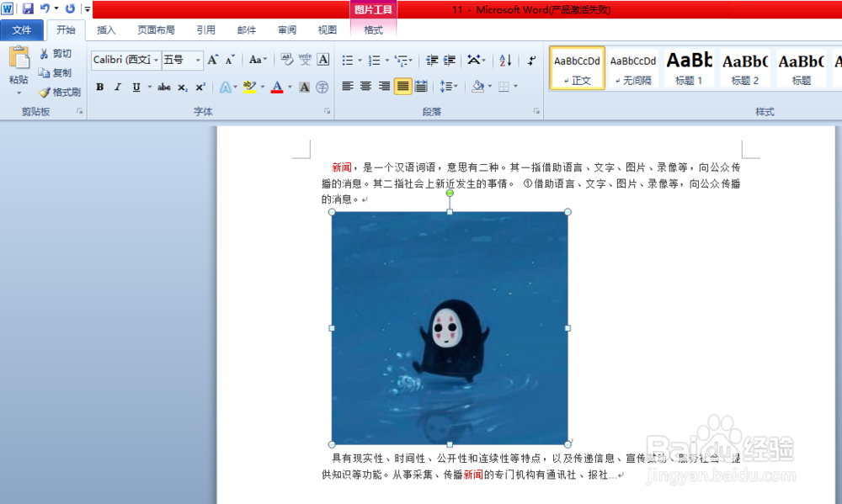Image resolution: width=842 pixels, height=504 pixels.
Task: Toggle Italic formatting
Action: pyautogui.click(x=118, y=87)
